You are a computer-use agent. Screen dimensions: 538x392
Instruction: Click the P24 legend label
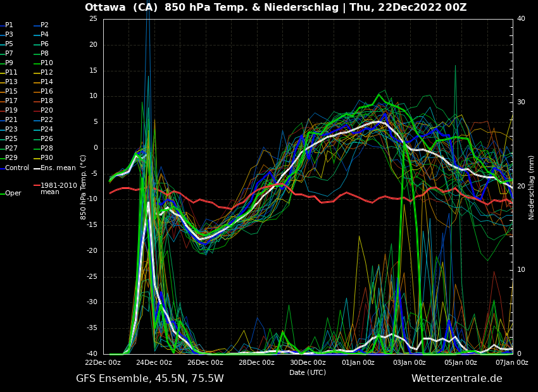tap(47, 130)
